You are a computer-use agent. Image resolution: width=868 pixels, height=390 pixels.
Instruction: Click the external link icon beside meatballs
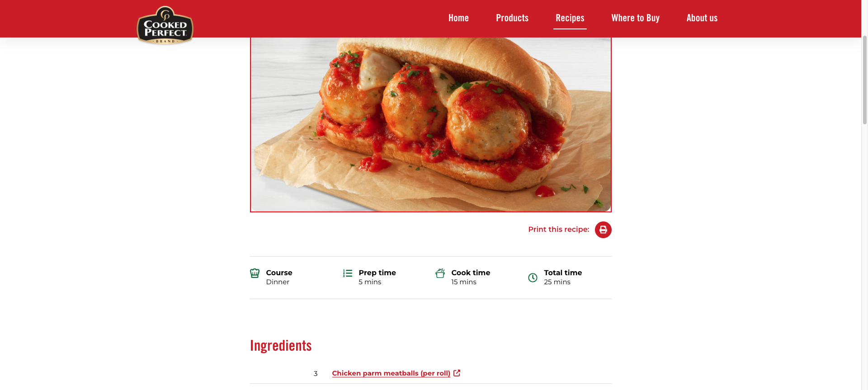click(457, 373)
